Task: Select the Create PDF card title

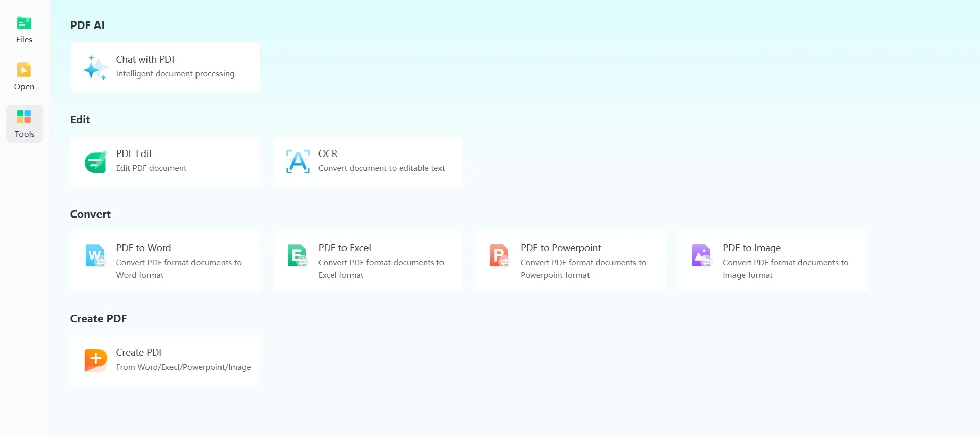Action: [139, 352]
